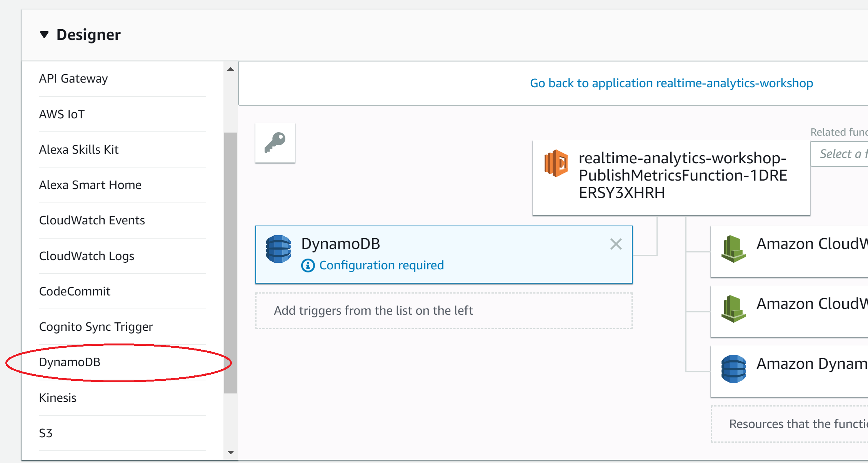The width and height of the screenshot is (868, 463).
Task: Select the DynamoDB trigger card title
Action: pyautogui.click(x=340, y=244)
